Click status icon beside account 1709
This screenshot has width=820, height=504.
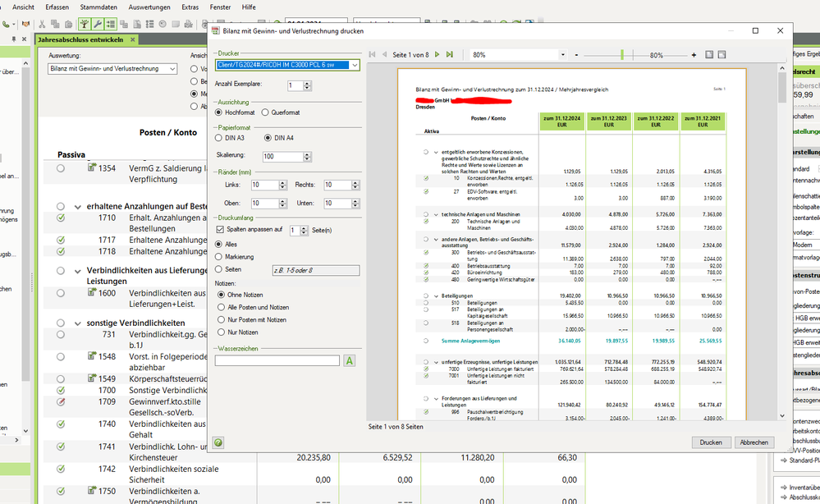pos(61,401)
